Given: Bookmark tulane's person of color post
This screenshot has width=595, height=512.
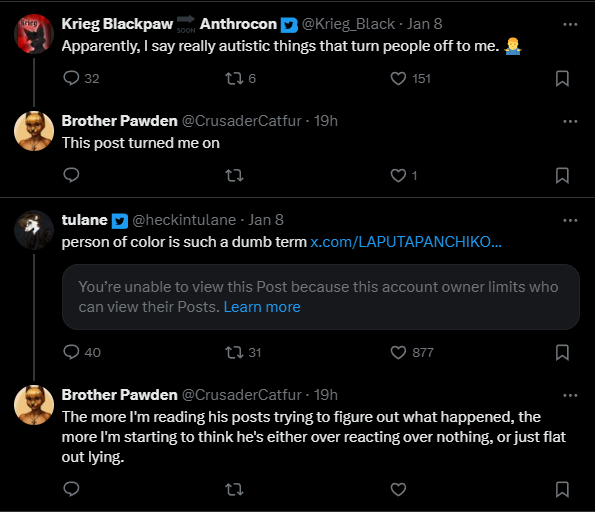Looking at the screenshot, I should click(x=562, y=352).
